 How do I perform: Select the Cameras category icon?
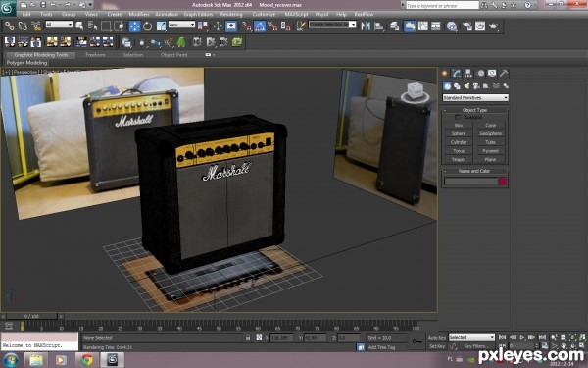[476, 86]
